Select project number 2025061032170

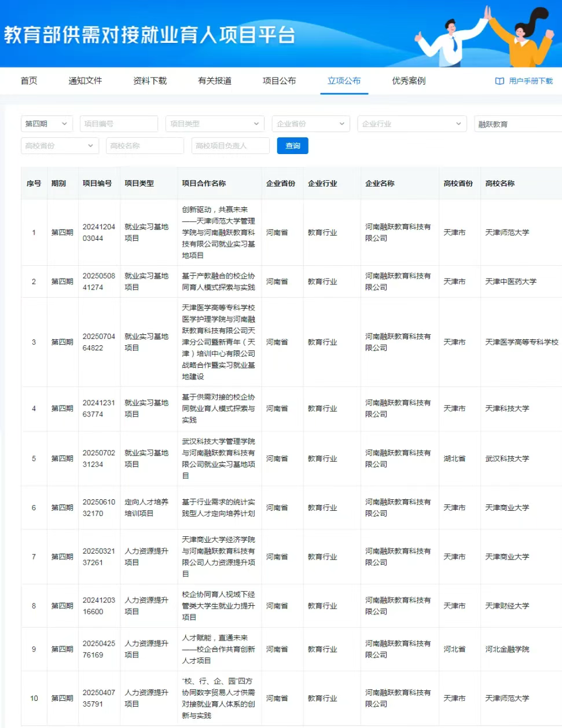pos(98,507)
